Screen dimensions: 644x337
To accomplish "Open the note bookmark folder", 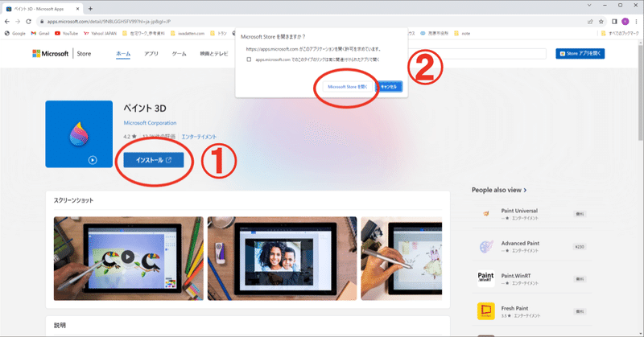I will (462, 33).
